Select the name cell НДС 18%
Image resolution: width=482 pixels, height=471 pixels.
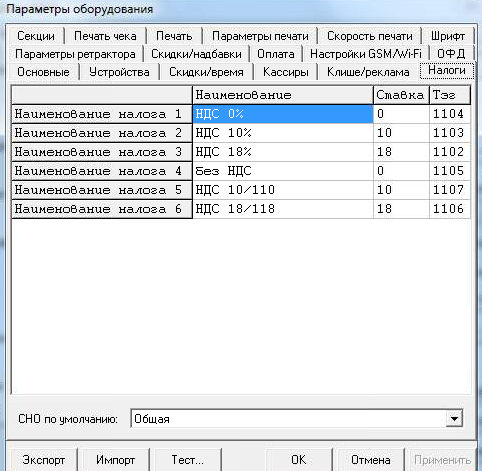283,152
